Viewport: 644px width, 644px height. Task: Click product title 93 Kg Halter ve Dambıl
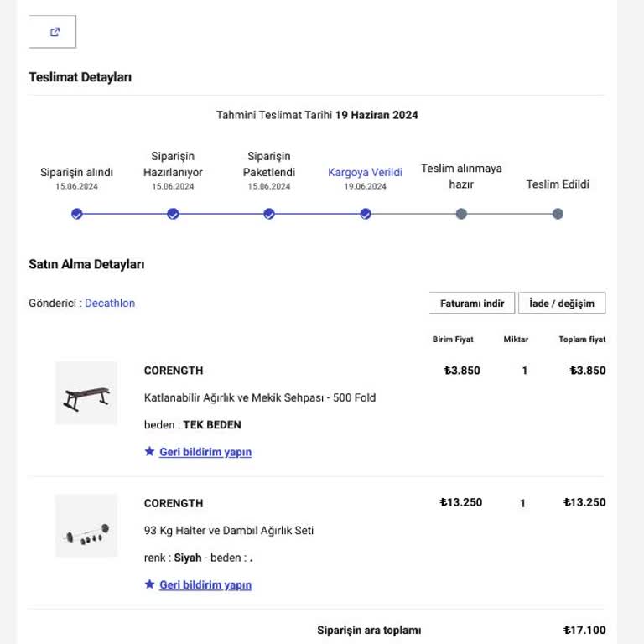click(x=229, y=530)
